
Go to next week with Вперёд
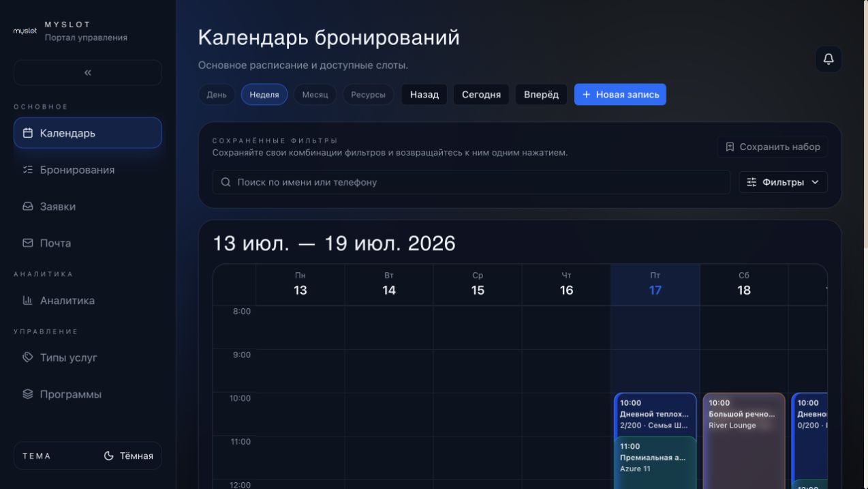click(541, 95)
